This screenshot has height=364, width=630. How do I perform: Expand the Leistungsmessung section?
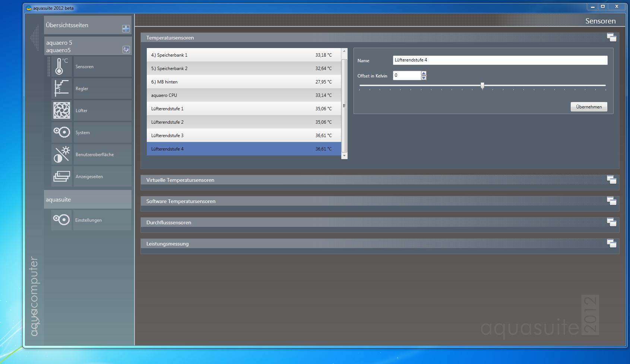[x=611, y=243]
